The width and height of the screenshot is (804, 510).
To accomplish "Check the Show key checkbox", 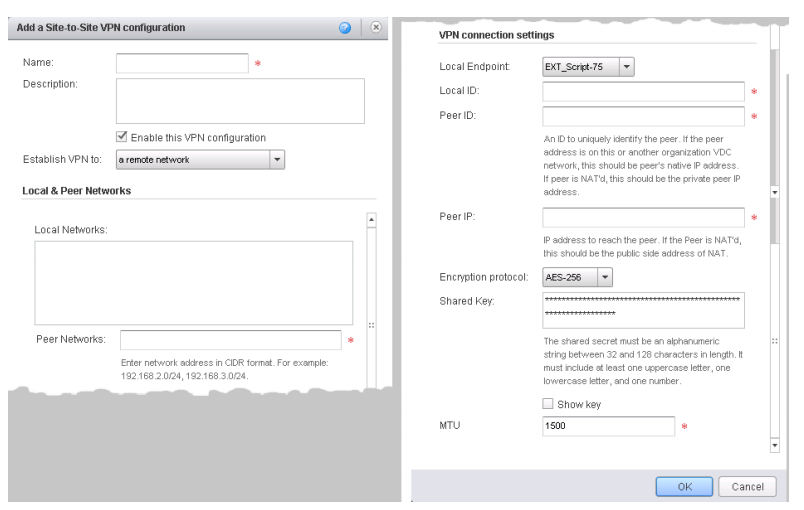I will 548,404.
